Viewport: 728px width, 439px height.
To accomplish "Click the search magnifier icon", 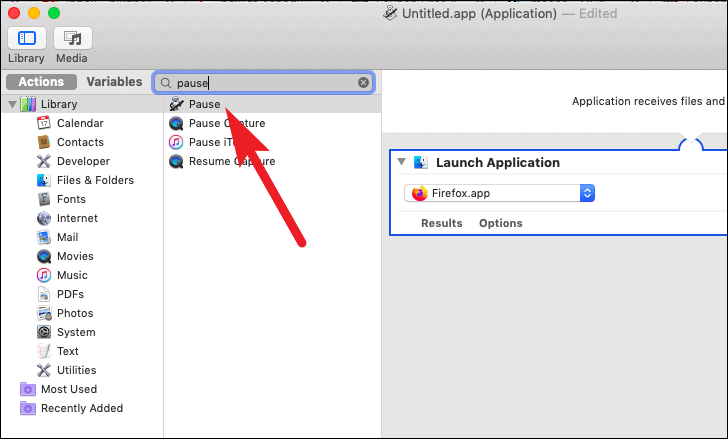I will (x=166, y=83).
